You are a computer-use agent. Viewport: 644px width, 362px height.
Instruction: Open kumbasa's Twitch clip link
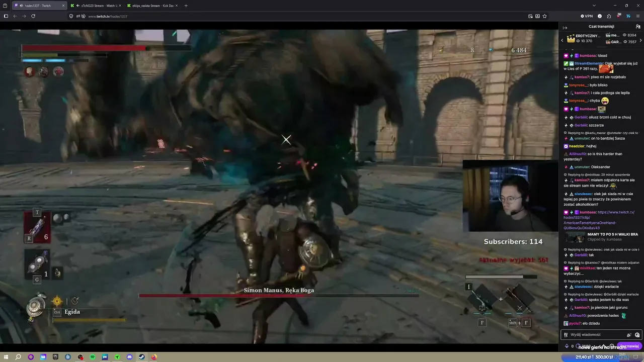(x=599, y=220)
